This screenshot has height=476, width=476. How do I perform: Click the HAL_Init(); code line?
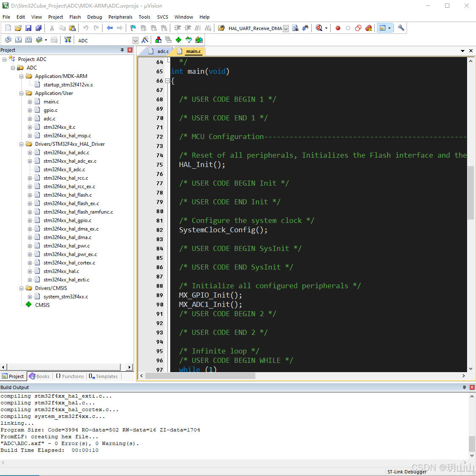tap(202, 164)
